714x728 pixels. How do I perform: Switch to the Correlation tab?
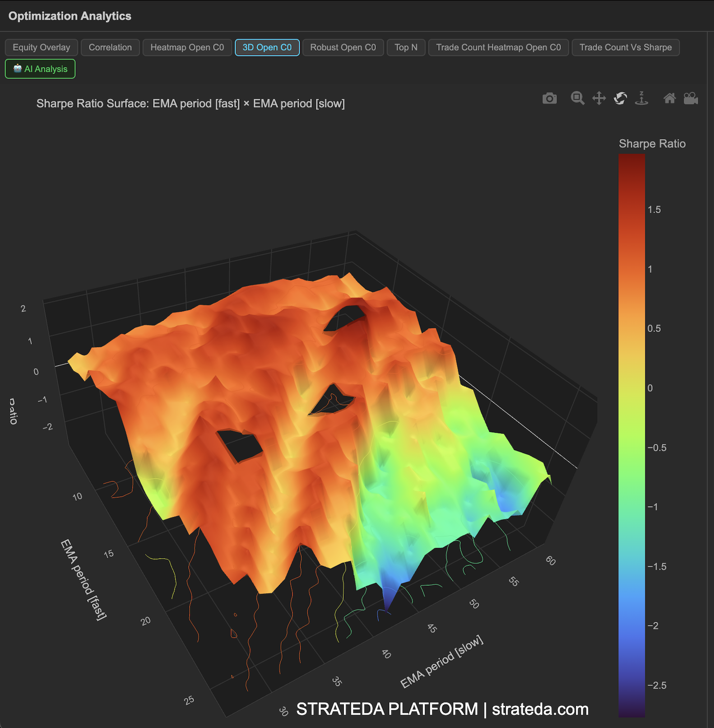click(x=110, y=47)
